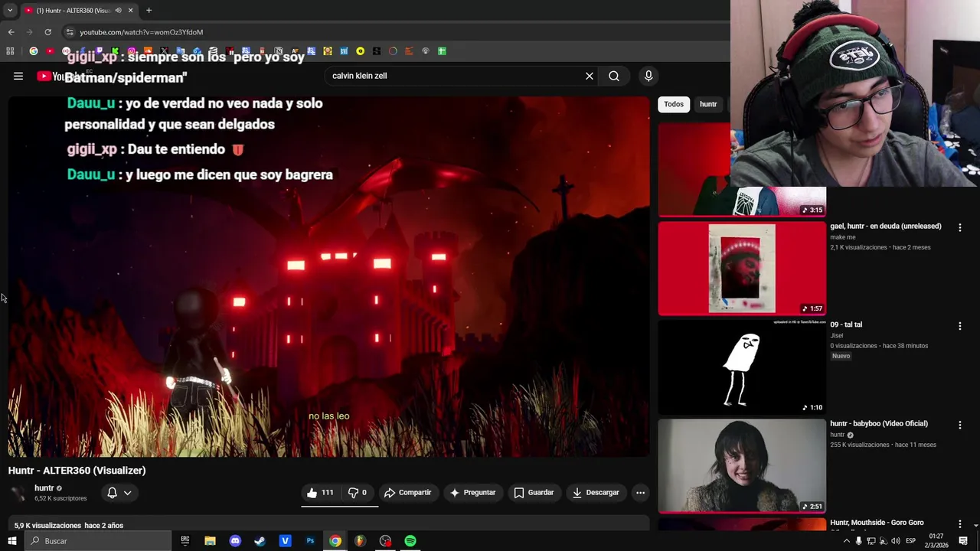Share the video via Compartir
Viewport: 980px width, 551px height.
[x=408, y=492]
